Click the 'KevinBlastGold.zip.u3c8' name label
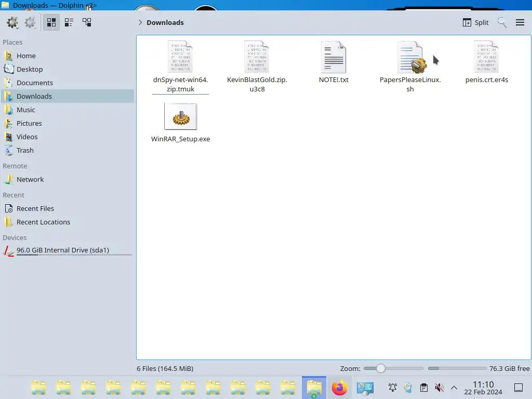The width and height of the screenshot is (532, 399). (257, 85)
